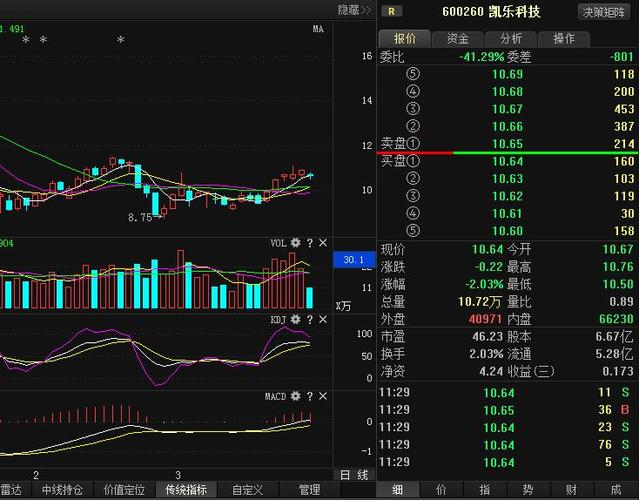Select the 自定义 bottom tab
This screenshot has width=639, height=500.
coord(248,489)
